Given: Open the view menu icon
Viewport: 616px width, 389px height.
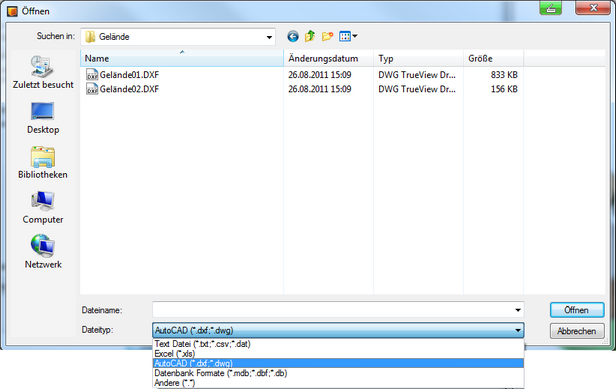Looking at the screenshot, I should tap(348, 37).
